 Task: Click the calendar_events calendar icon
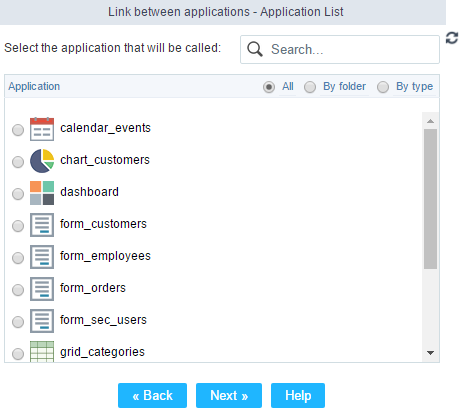(x=42, y=129)
